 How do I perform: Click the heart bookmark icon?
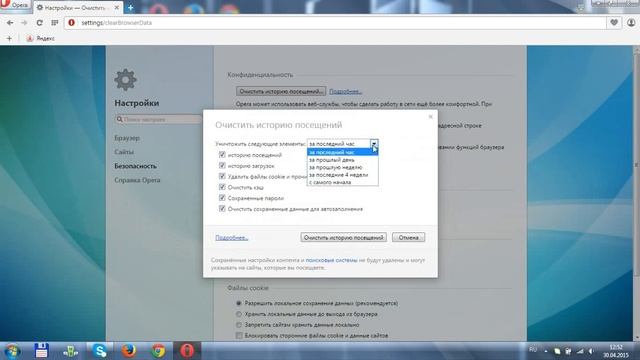pos(614,23)
